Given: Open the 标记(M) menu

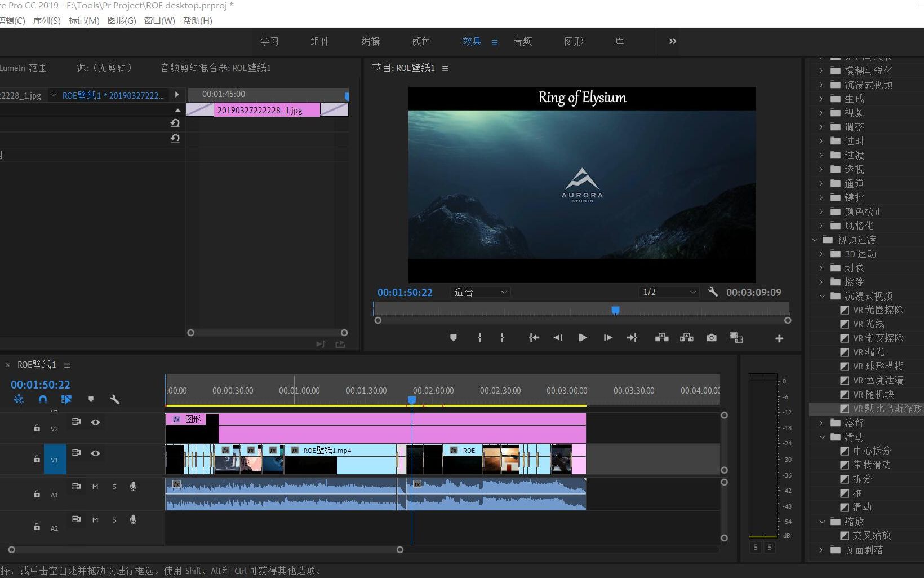Looking at the screenshot, I should 84,20.
